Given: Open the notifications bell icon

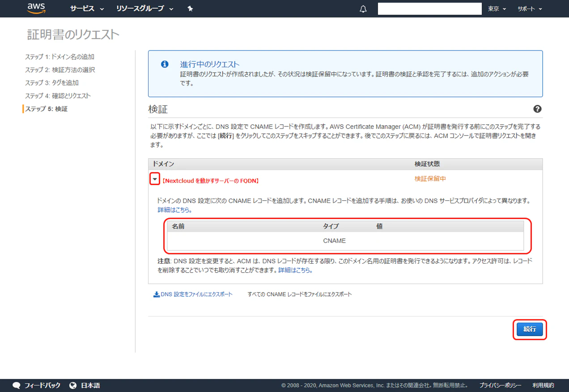Looking at the screenshot, I should pyautogui.click(x=363, y=9).
